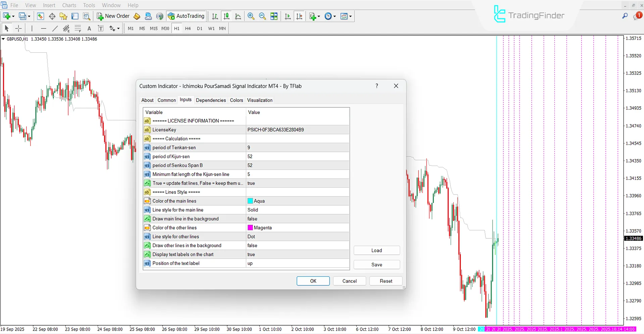Zoom in on the chart
Image resolution: width=644 pixels, height=334 pixels.
pos(251,16)
